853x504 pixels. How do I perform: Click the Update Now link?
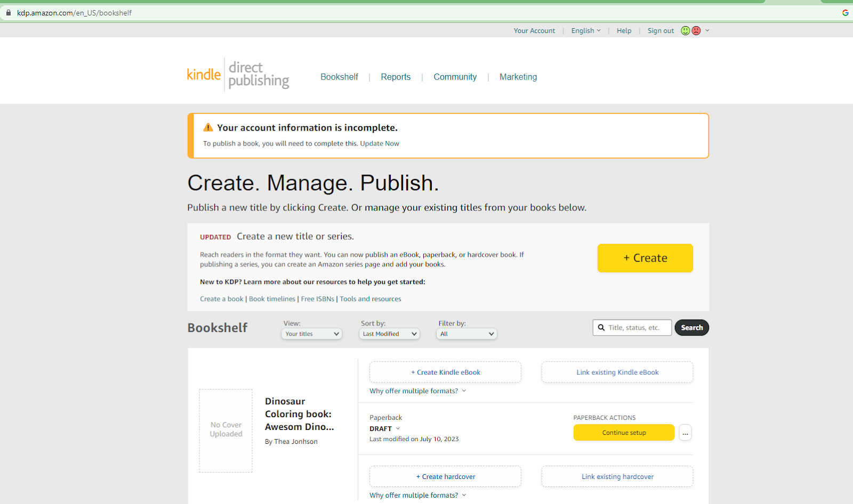[380, 143]
